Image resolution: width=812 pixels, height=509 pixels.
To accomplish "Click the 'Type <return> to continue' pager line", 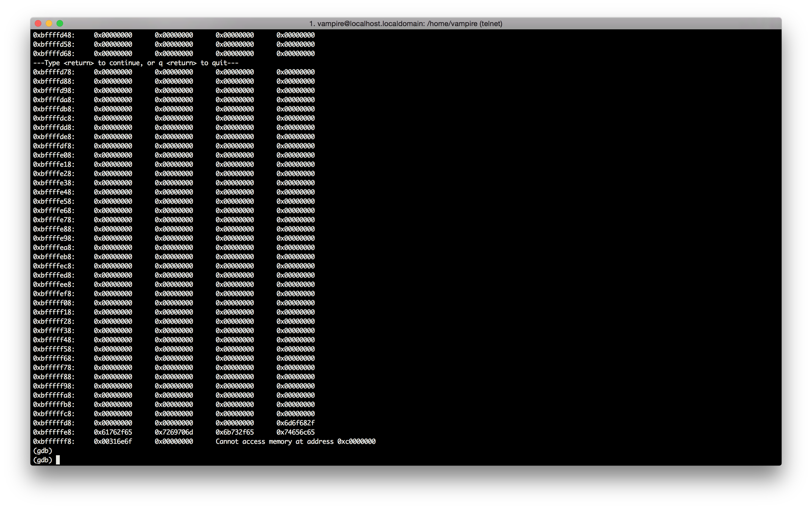I will (135, 63).
